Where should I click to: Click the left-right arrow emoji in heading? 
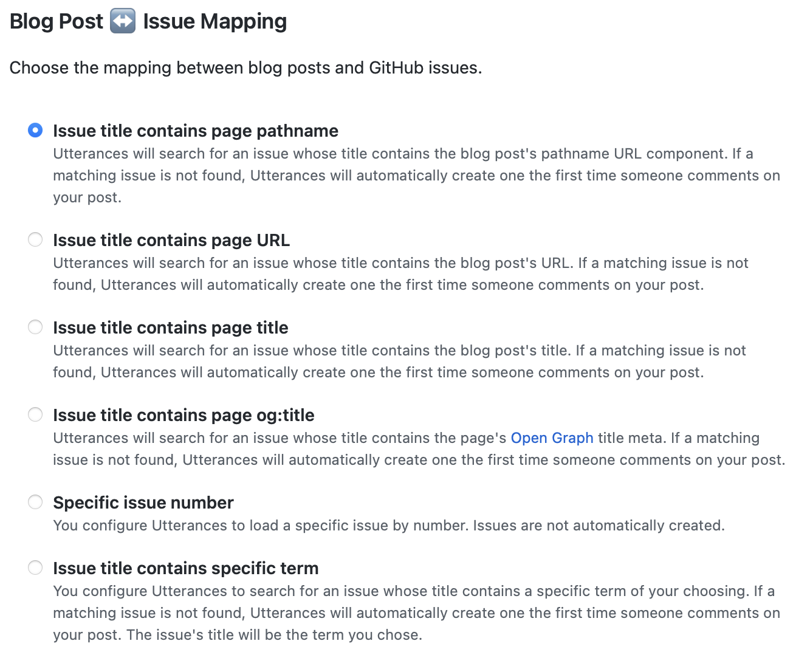point(123,21)
